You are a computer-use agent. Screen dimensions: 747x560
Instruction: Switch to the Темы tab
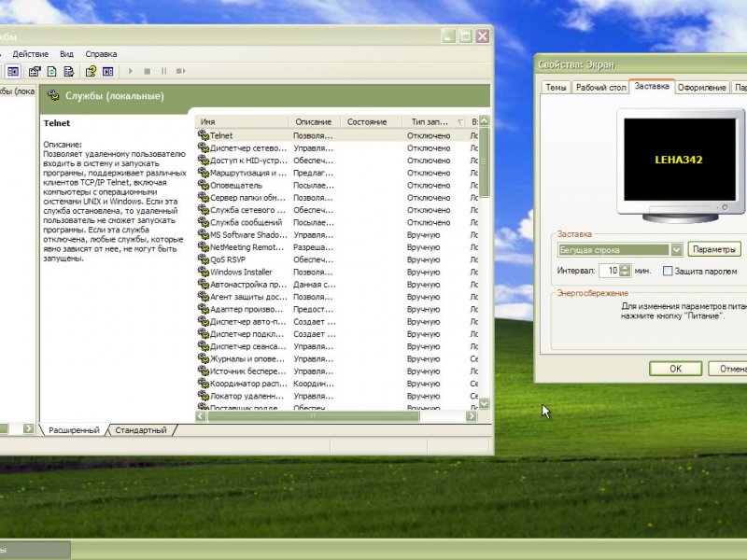click(556, 88)
